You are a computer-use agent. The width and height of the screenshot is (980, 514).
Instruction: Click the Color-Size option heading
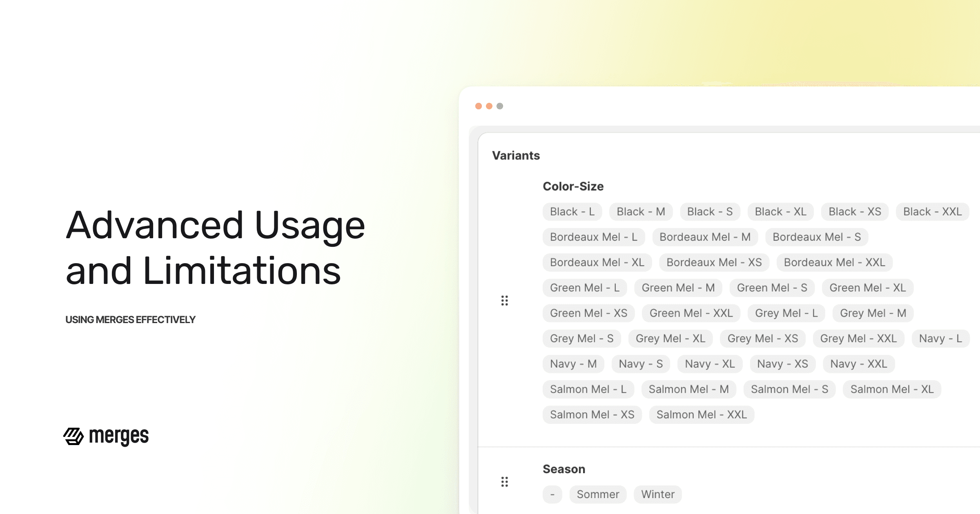click(x=573, y=186)
